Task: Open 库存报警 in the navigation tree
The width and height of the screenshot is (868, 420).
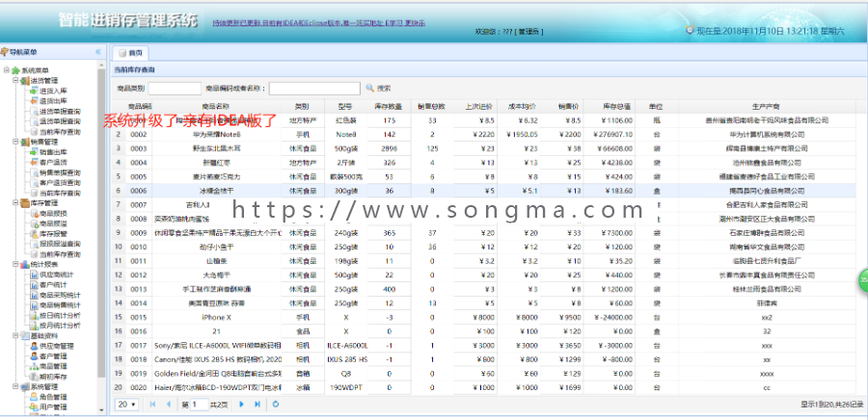Action: click(54, 234)
